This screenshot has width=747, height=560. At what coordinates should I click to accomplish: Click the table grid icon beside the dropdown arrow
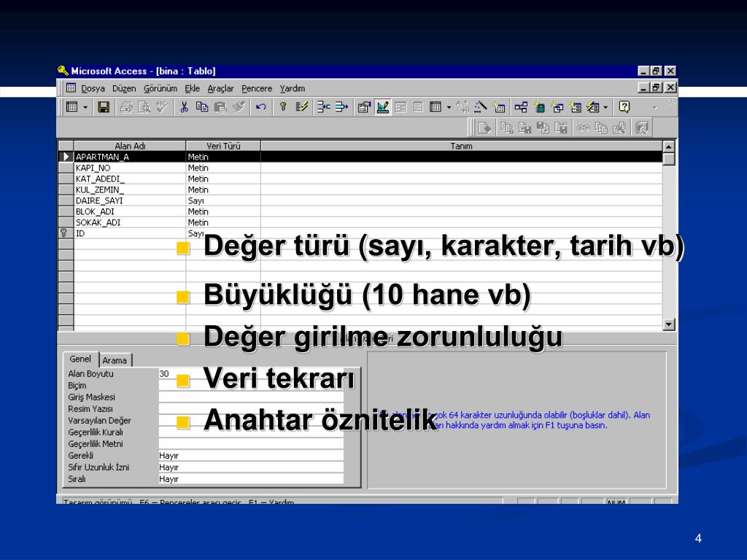(x=436, y=107)
